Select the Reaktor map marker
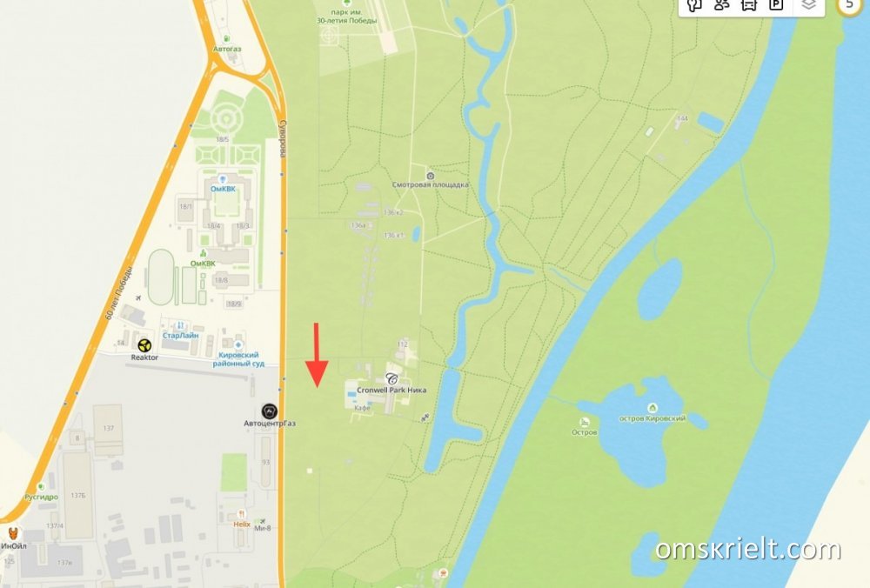 tap(144, 345)
